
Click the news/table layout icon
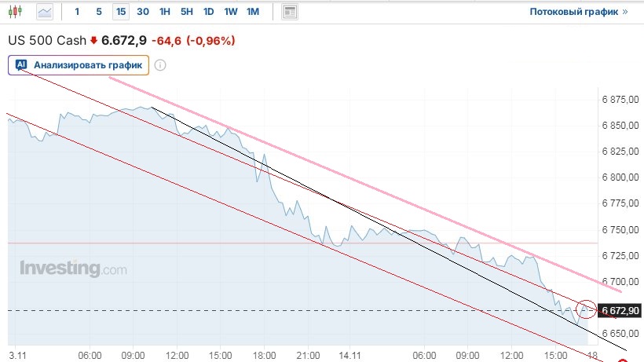(x=290, y=12)
